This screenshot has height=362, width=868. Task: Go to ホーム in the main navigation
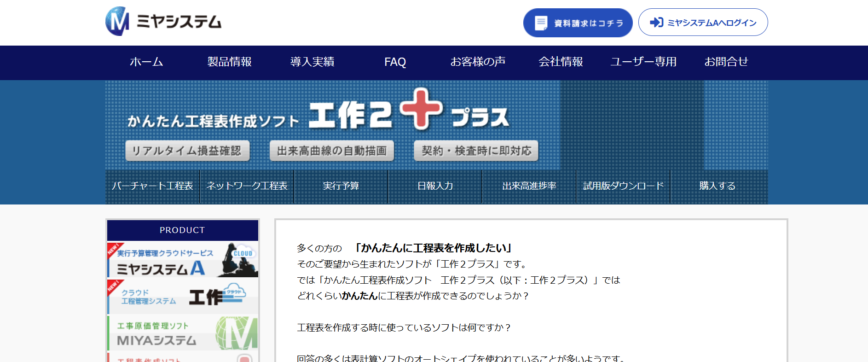[x=146, y=62]
